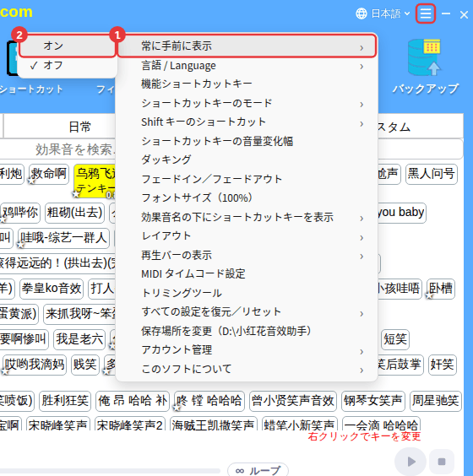Click the stop button in playback bar
This screenshot has width=473, height=476.
tap(442, 462)
